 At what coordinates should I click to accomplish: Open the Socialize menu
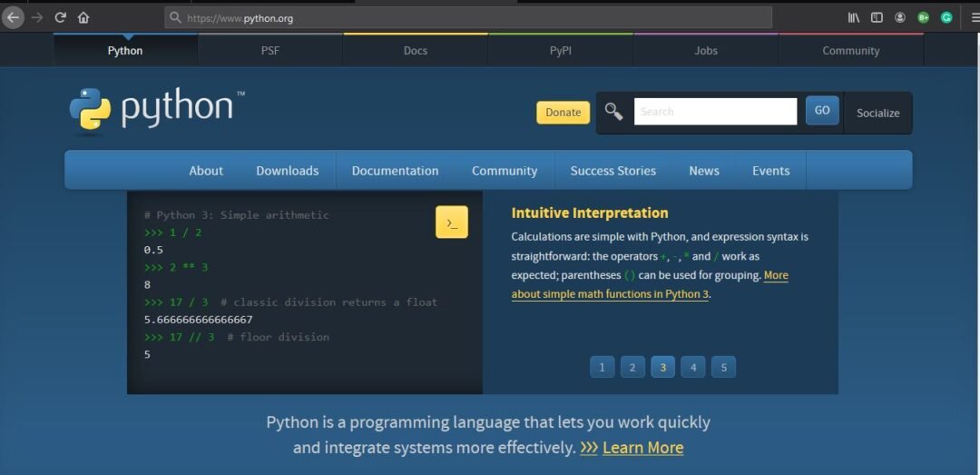(877, 114)
